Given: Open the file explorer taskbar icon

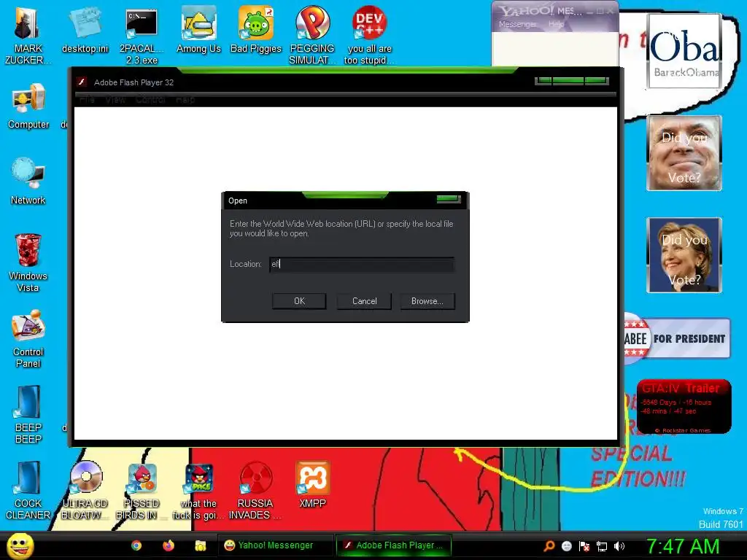Looking at the screenshot, I should (200, 545).
